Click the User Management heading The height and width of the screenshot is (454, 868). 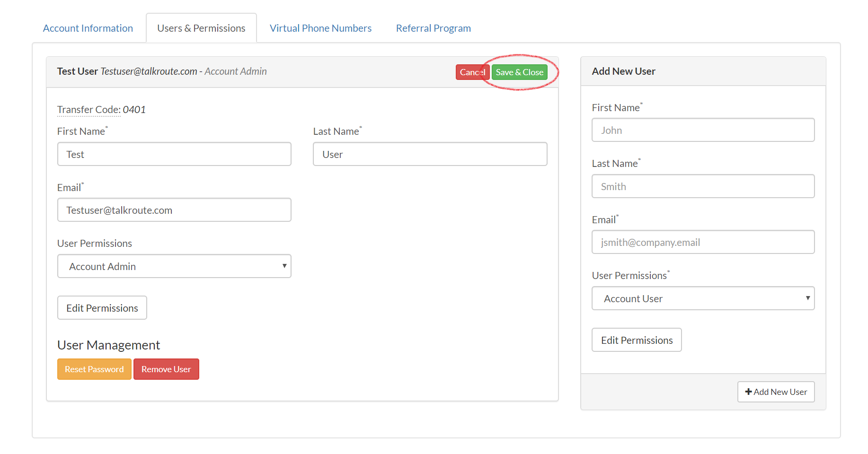108,345
